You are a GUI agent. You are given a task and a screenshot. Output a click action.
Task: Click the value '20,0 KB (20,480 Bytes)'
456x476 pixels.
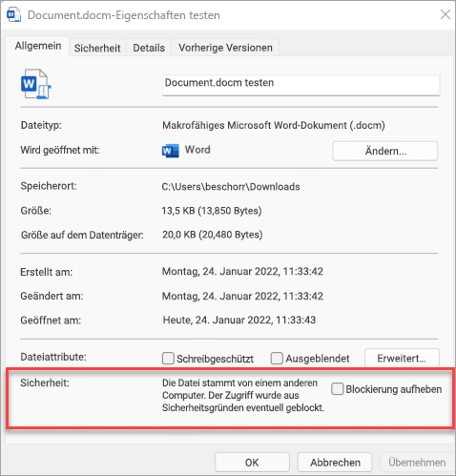point(213,235)
